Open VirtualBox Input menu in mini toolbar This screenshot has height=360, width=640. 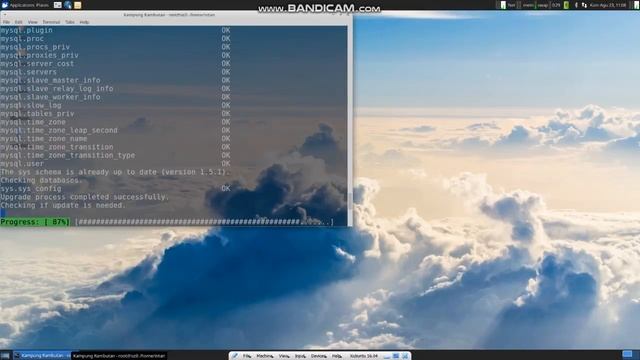point(300,356)
